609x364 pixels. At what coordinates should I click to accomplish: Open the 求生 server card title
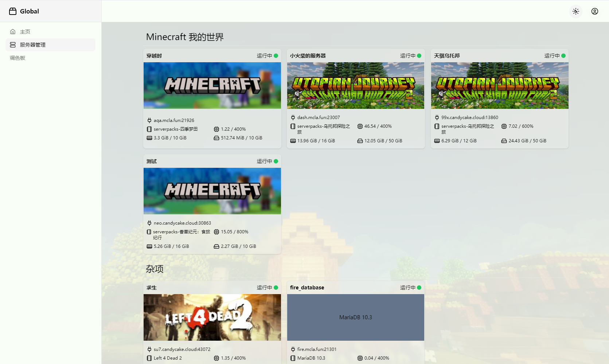tap(152, 288)
